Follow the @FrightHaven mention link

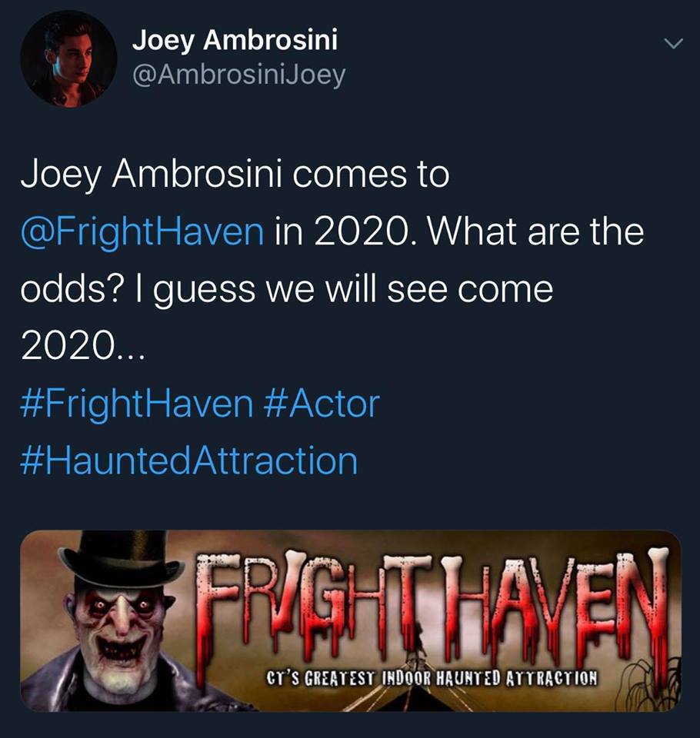pos(142,231)
